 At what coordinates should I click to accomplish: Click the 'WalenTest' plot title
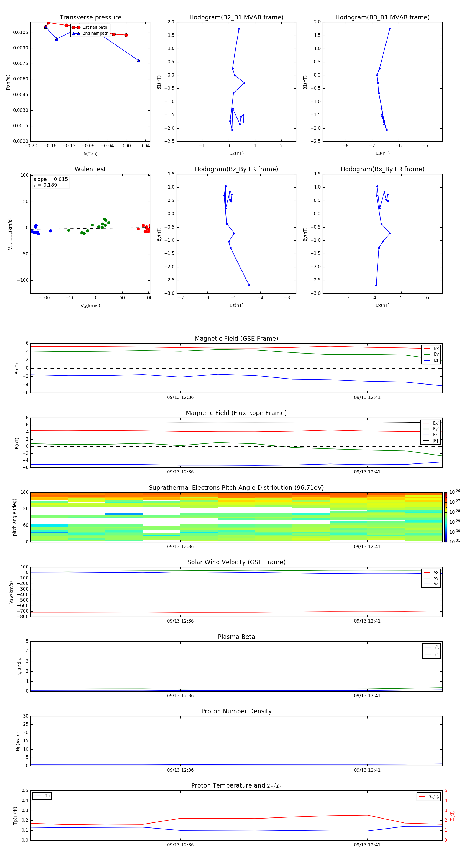pyautogui.click(x=90, y=169)
